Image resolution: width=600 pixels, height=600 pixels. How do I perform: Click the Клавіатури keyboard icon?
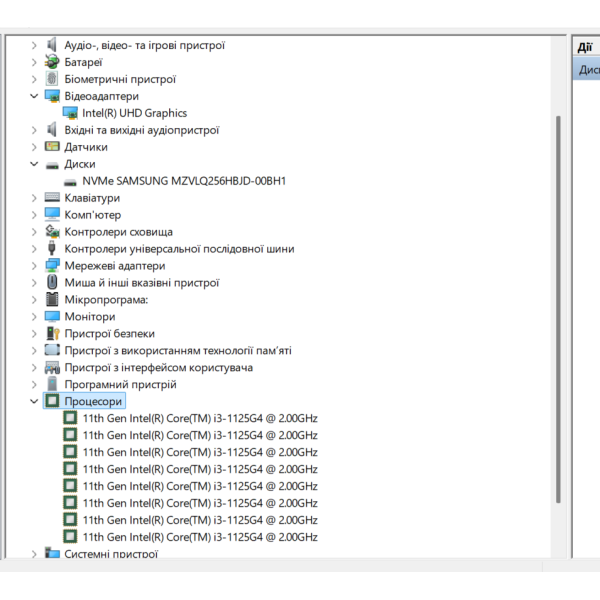(52, 197)
